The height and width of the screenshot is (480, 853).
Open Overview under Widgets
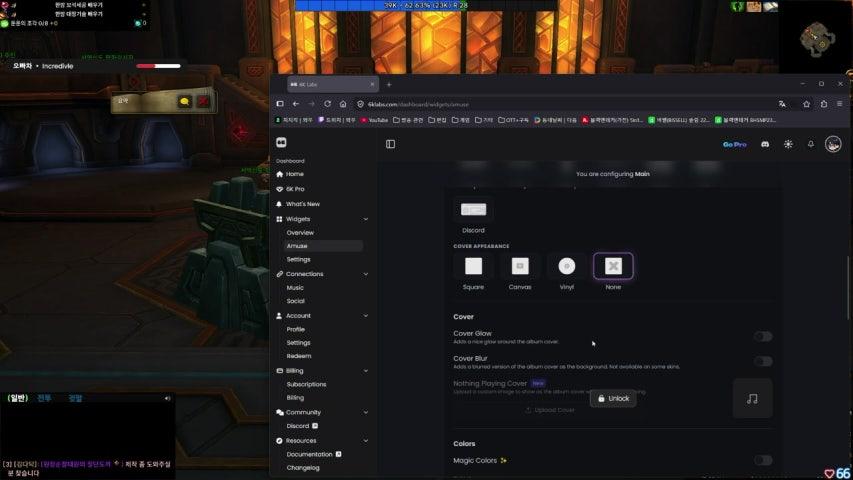coord(300,233)
